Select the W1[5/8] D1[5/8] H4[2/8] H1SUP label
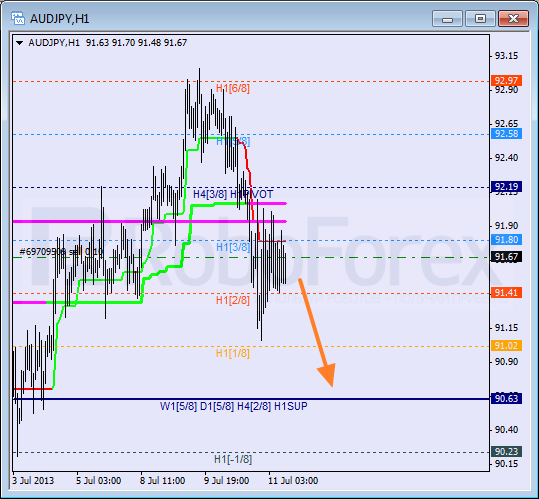 tap(233, 406)
